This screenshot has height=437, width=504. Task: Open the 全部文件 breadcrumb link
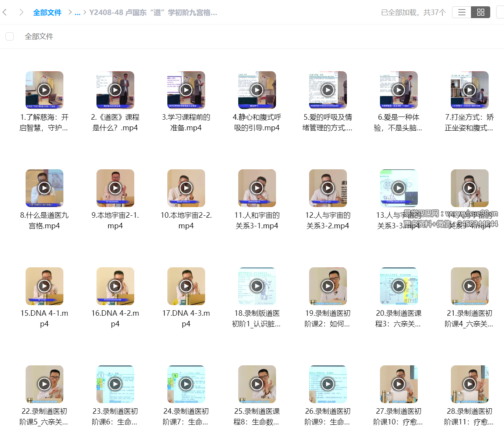[47, 13]
